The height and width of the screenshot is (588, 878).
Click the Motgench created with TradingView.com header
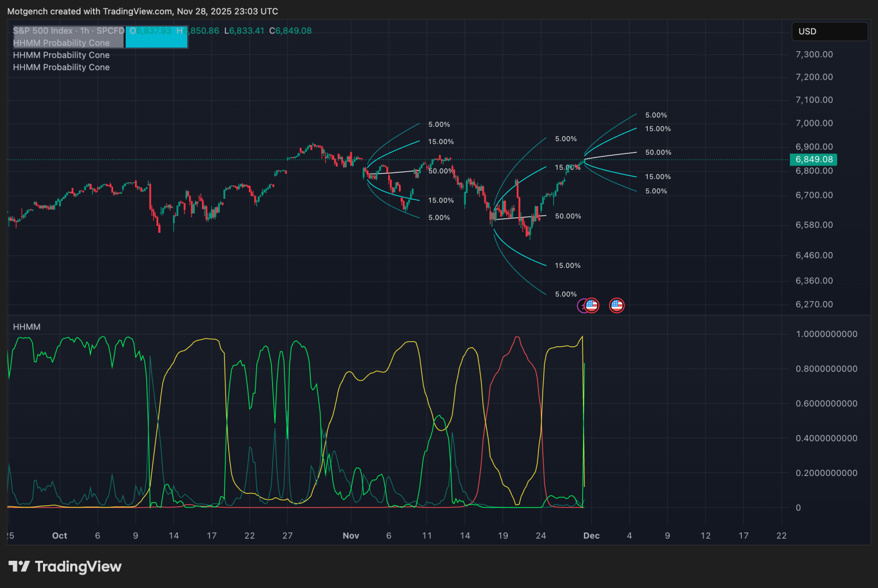click(143, 11)
